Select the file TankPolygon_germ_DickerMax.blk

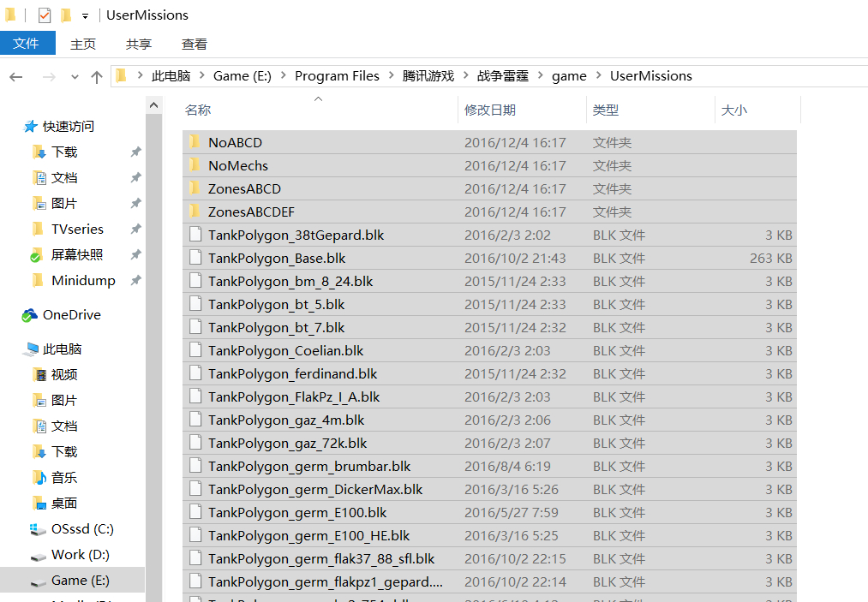(489, 490)
